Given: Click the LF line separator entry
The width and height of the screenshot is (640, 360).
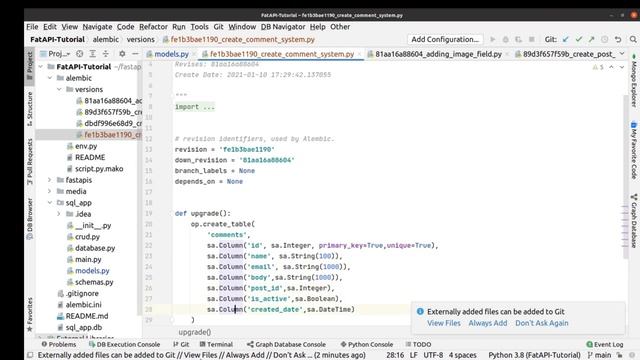Looking at the screenshot, I should 413,356.
